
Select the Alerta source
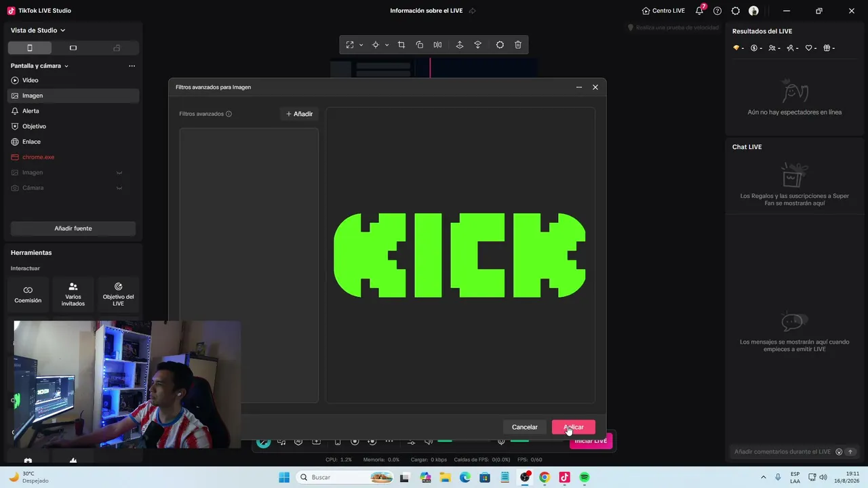pyautogui.click(x=73, y=111)
